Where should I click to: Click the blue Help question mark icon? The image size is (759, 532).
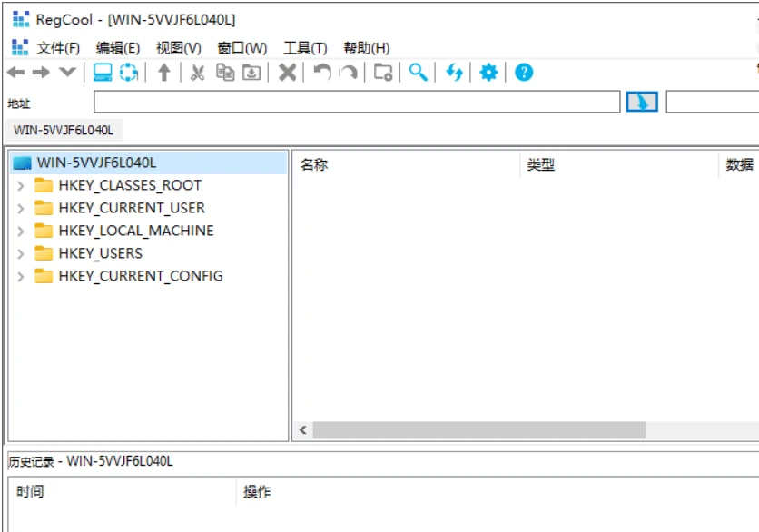[x=524, y=73]
